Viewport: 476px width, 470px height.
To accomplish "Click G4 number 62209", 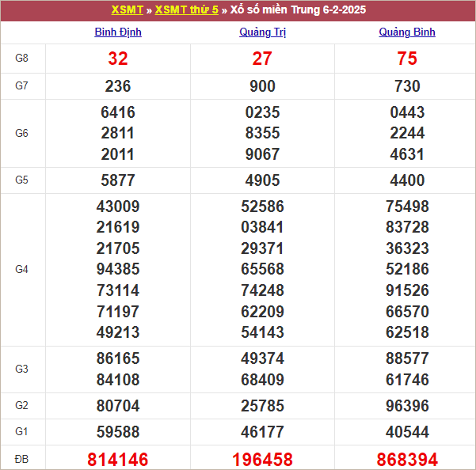I will [x=262, y=312].
